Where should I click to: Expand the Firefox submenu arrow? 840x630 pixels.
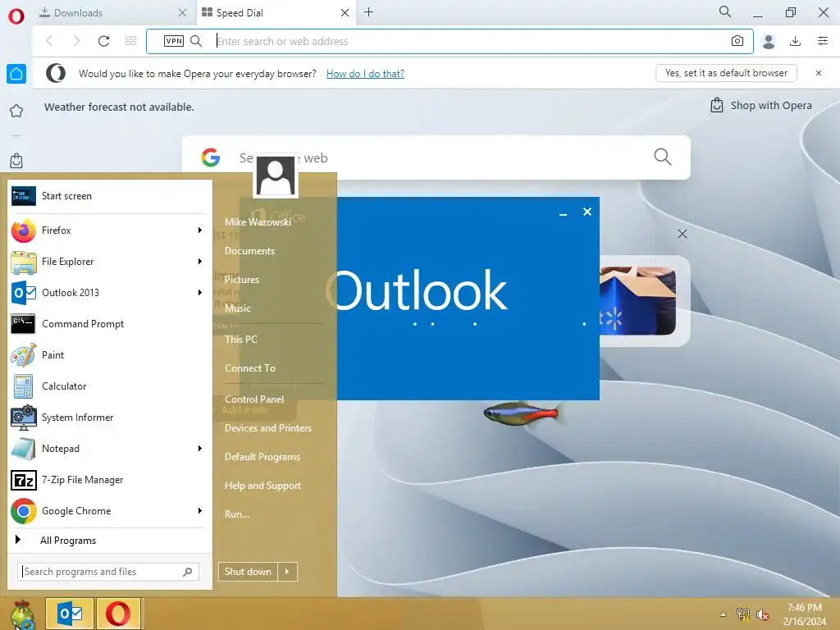200,231
